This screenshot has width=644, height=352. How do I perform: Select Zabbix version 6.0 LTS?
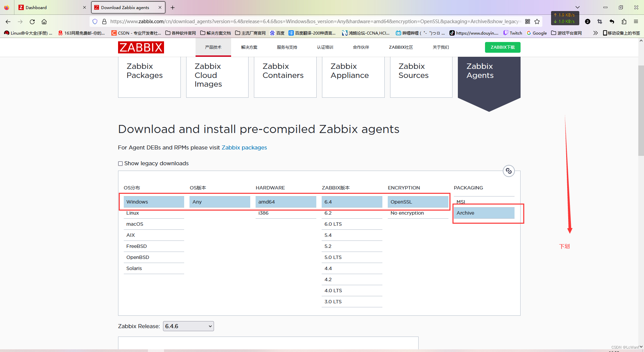[352, 224]
